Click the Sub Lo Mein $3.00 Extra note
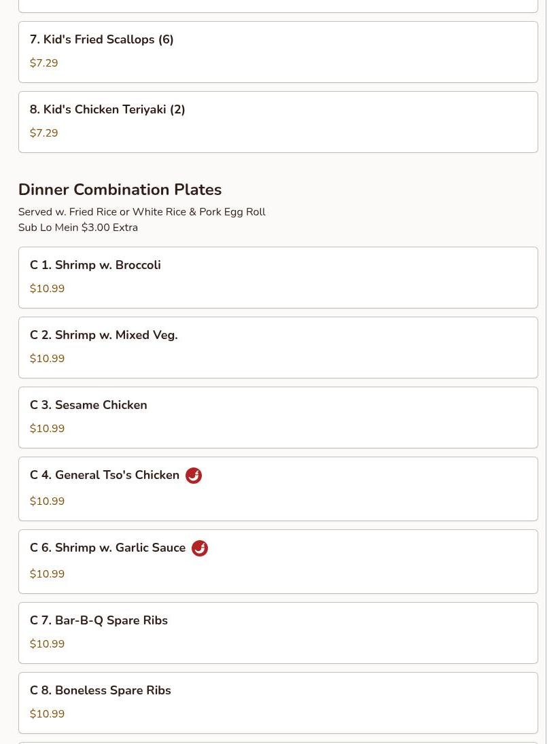Screen dimensions: 560x744 click(x=78, y=228)
